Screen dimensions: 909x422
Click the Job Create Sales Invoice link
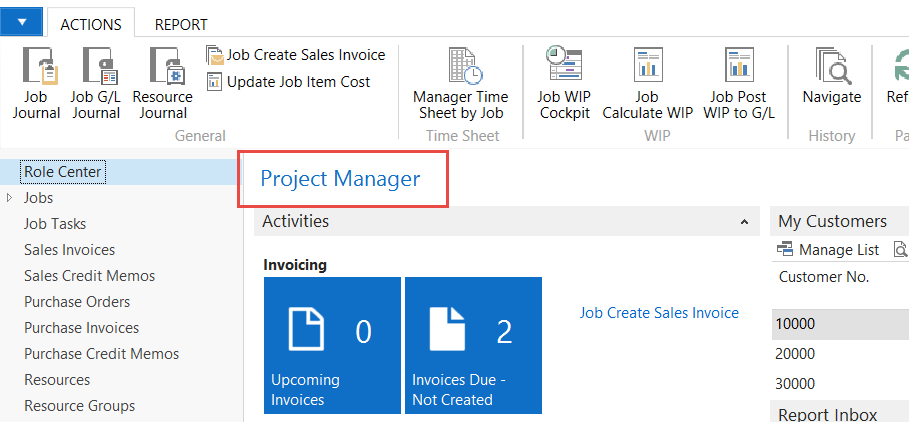(x=659, y=313)
